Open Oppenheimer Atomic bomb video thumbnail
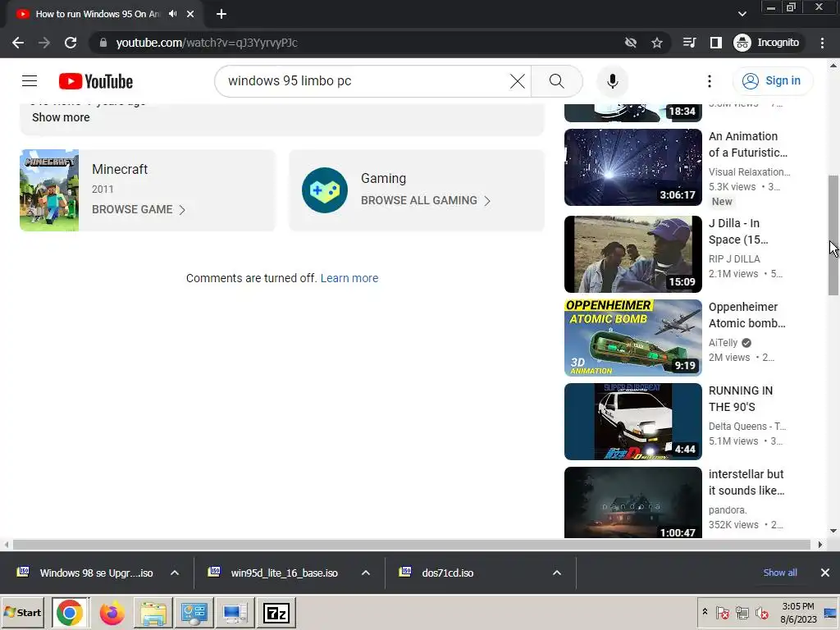840x630 pixels. [x=632, y=337]
